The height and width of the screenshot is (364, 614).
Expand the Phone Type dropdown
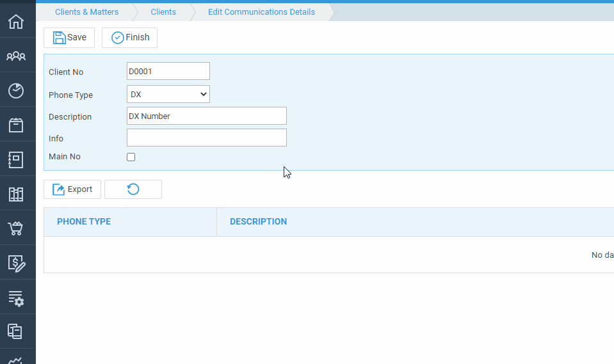pos(168,94)
